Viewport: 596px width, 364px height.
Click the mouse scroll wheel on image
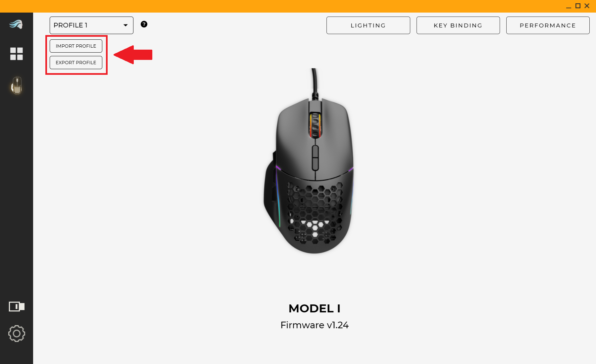pos(315,125)
